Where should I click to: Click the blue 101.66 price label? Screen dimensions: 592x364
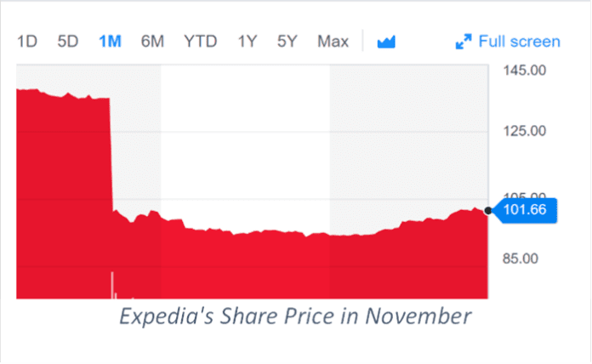click(x=526, y=210)
